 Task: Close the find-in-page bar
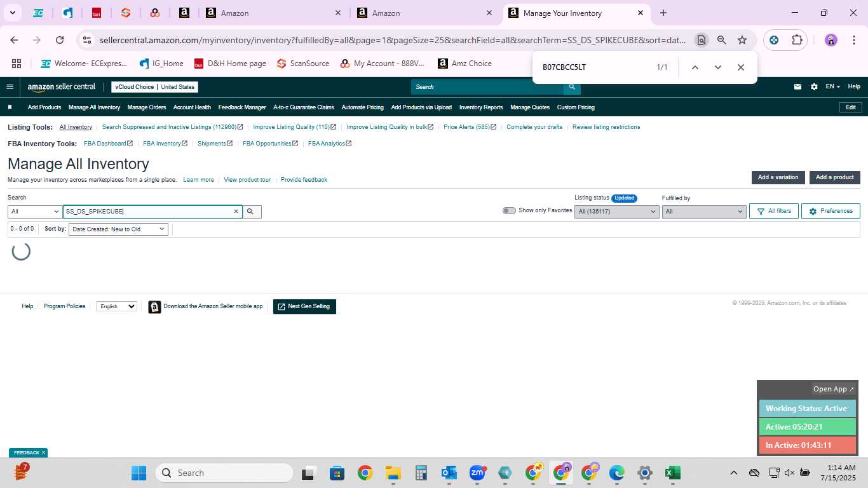[740, 67]
